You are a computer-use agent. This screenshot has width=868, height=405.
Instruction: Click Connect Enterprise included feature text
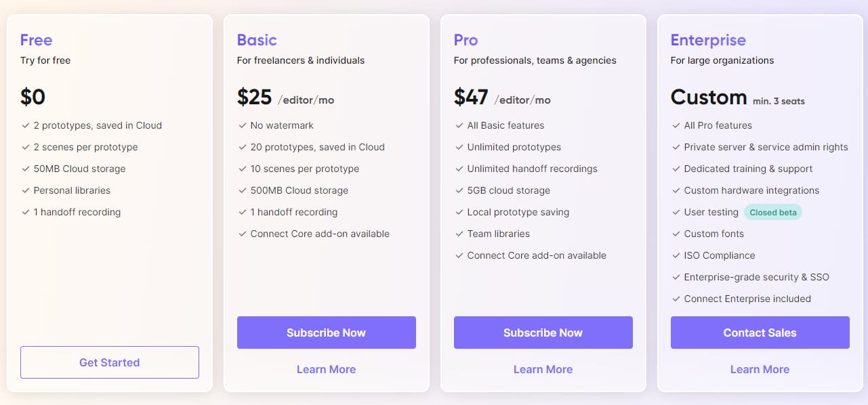[747, 299]
